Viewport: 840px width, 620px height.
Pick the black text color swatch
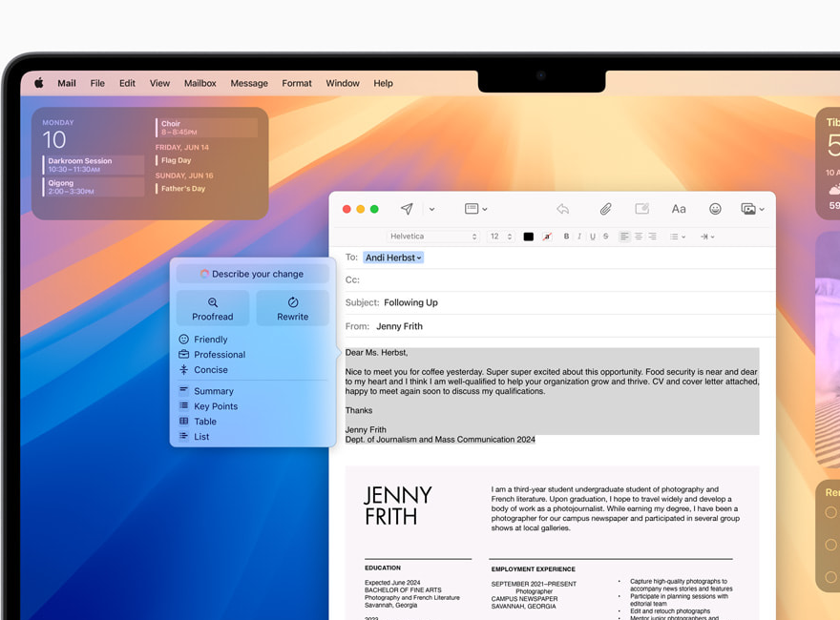pos(528,237)
